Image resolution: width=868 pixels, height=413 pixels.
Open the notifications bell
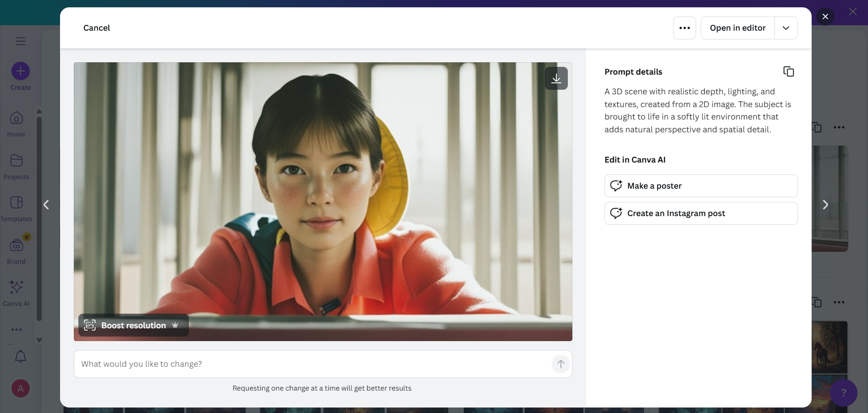(20, 357)
